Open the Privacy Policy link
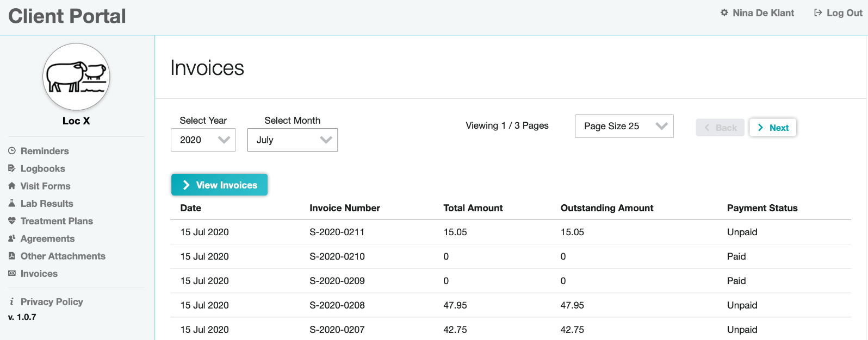This screenshot has width=868, height=340. (52, 301)
